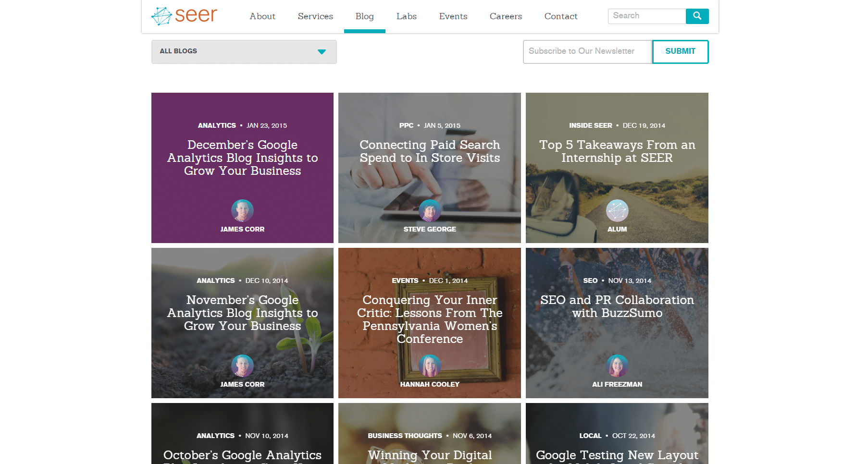Open Connecting Paid Search Spend post

(x=430, y=151)
